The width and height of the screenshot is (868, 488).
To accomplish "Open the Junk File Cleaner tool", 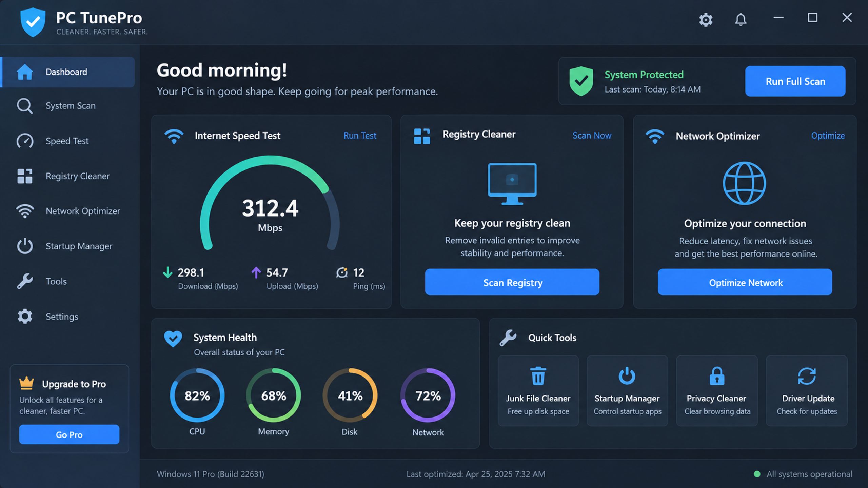I will 538,390.
